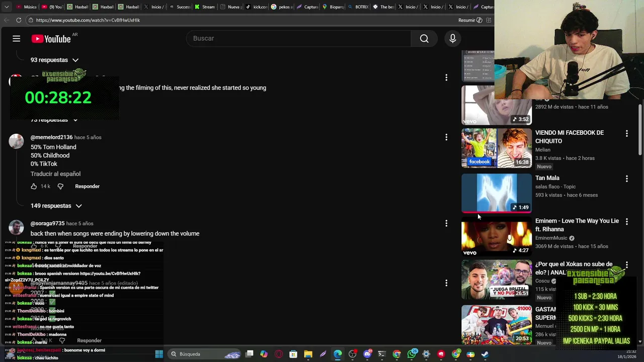This screenshot has height=362, width=644.
Task: Open menu for Eminem Love The Way You Lie
Action: point(626,221)
